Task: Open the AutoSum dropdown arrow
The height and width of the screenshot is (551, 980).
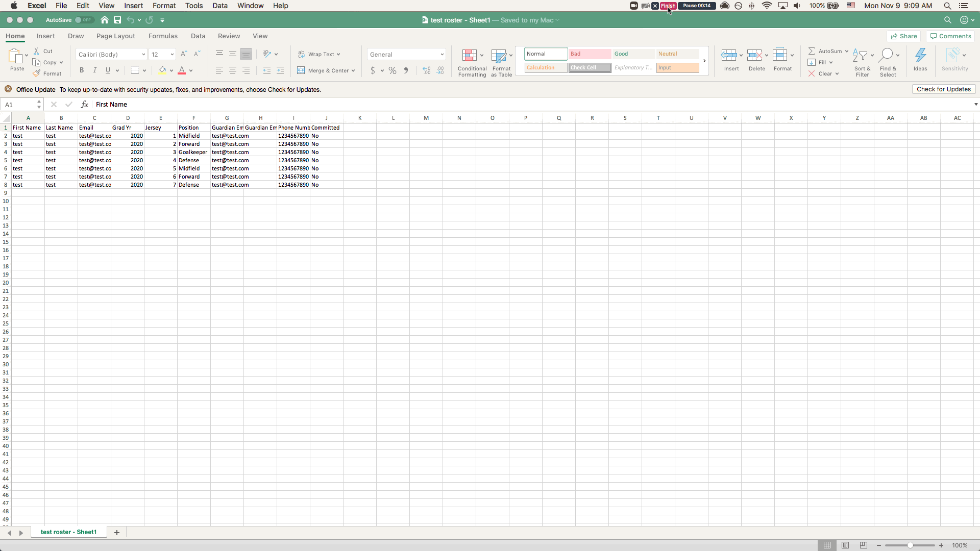Action: (847, 52)
